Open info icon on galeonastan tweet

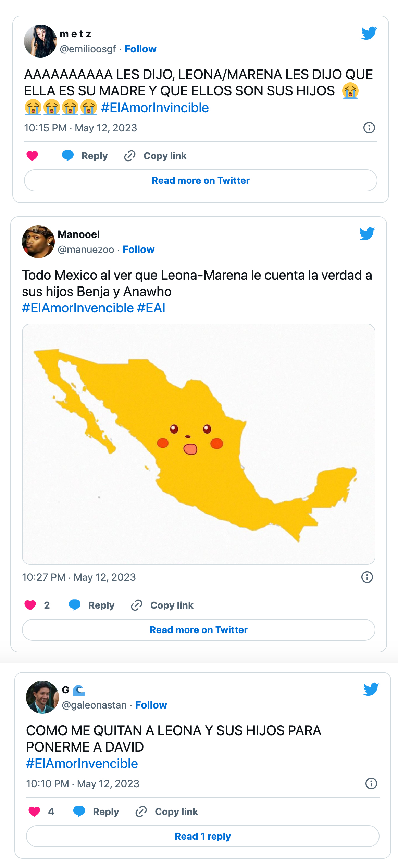coord(371,784)
